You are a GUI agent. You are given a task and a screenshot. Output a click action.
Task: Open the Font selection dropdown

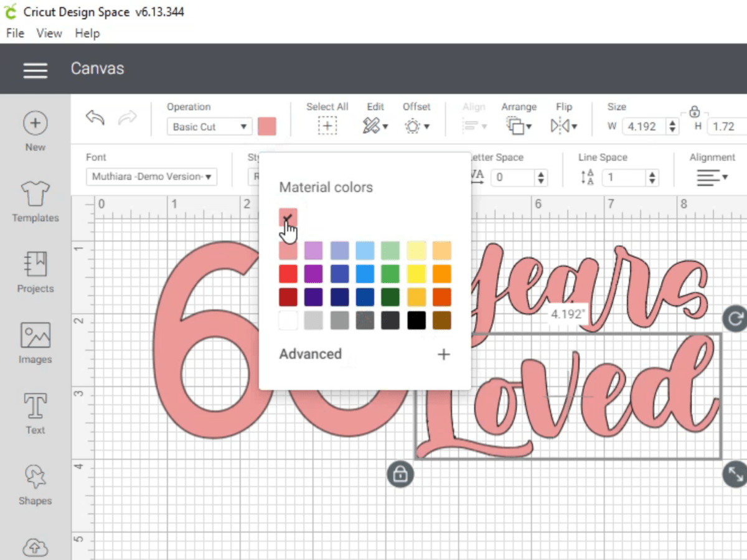[151, 177]
